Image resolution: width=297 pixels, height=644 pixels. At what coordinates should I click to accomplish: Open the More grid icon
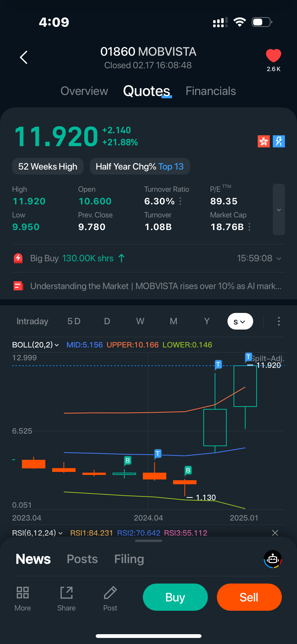click(23, 593)
